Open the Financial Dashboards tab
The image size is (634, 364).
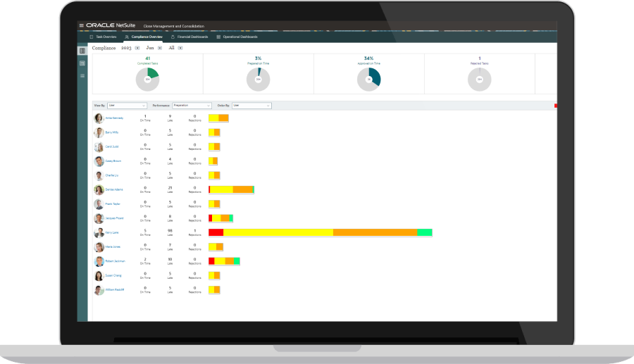click(x=189, y=37)
